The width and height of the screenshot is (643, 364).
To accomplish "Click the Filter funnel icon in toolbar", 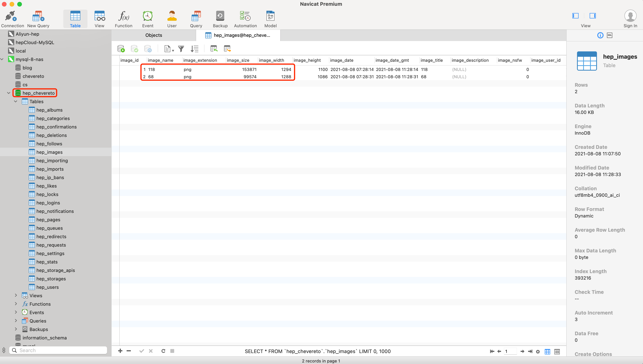I will [x=181, y=49].
